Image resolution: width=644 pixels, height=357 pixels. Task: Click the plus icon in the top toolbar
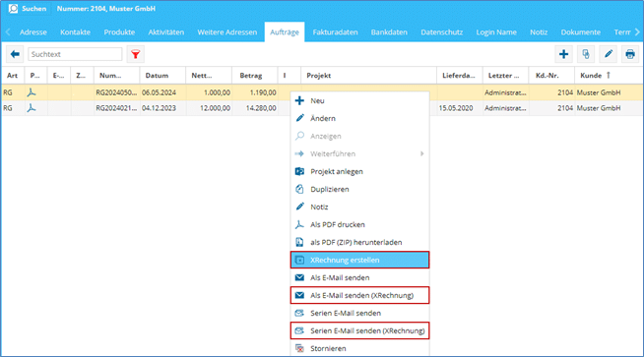(x=564, y=54)
